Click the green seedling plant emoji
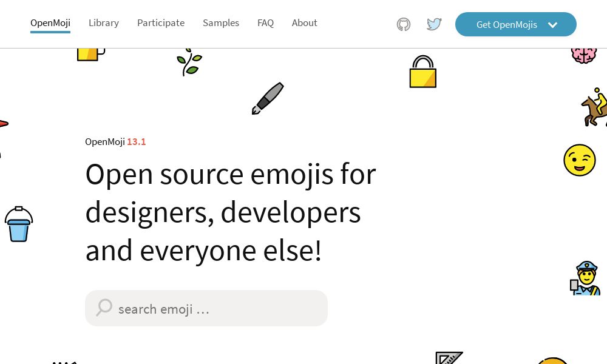The height and width of the screenshot is (364, 607). tap(189, 62)
